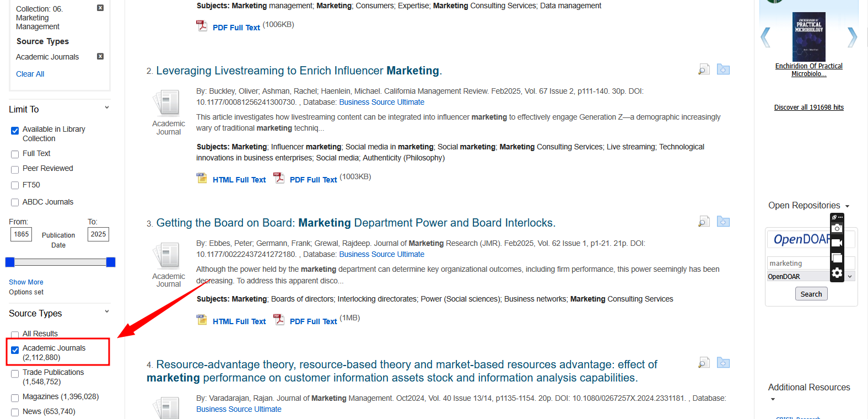Enable the Trade Publications source type
Image resolution: width=868 pixels, height=419 pixels.
click(x=15, y=374)
